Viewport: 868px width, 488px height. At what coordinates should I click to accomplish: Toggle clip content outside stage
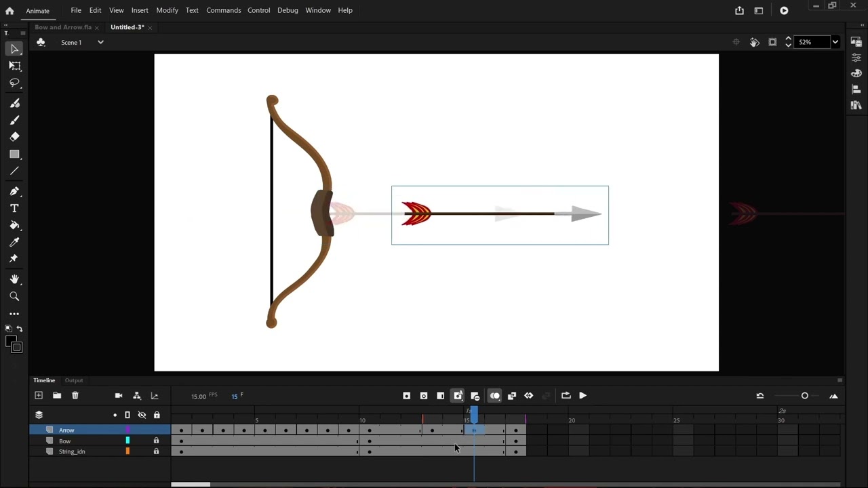(x=772, y=42)
